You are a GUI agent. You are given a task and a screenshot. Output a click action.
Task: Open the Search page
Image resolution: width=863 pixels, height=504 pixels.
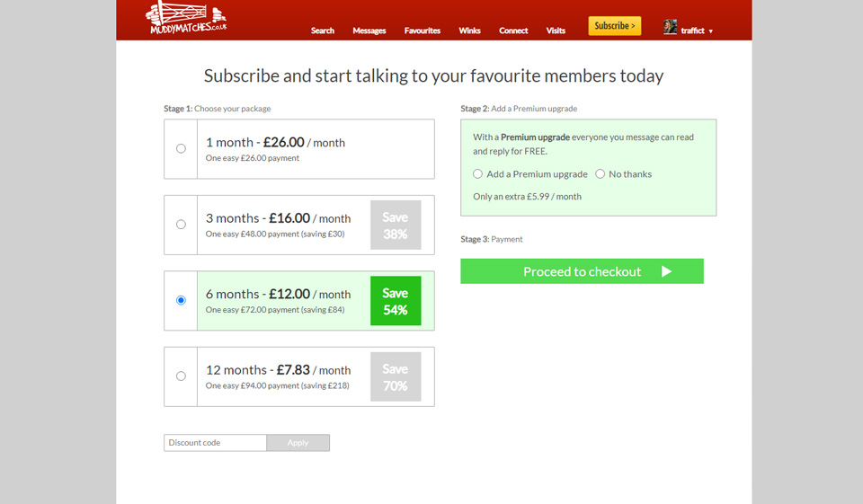[323, 31]
